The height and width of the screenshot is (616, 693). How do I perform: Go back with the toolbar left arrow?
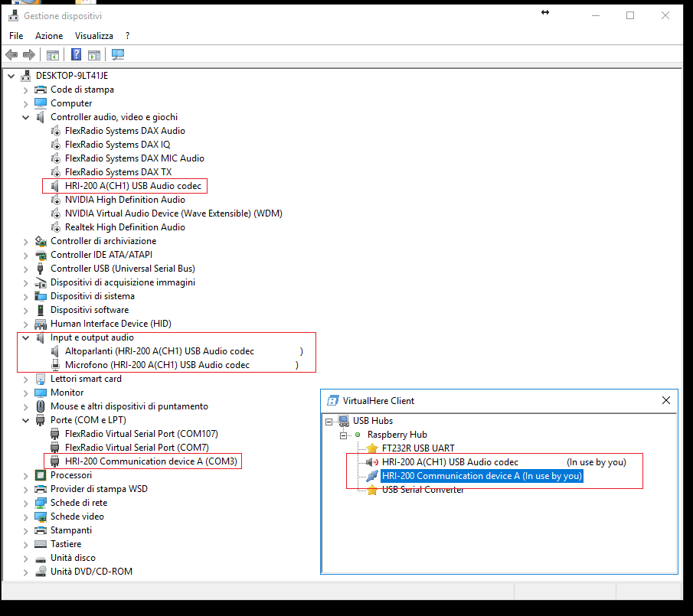pos(11,55)
